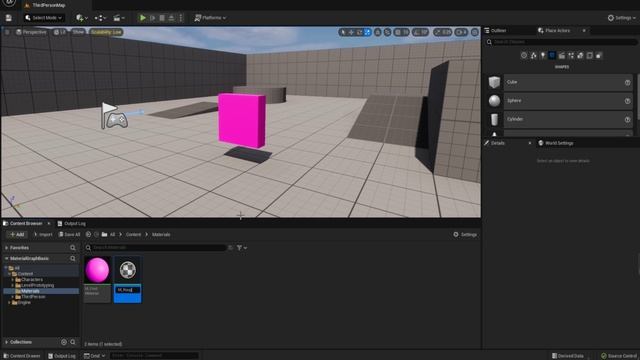Expand the Collections section
Viewport: 640px width, 360px height.
[7, 342]
